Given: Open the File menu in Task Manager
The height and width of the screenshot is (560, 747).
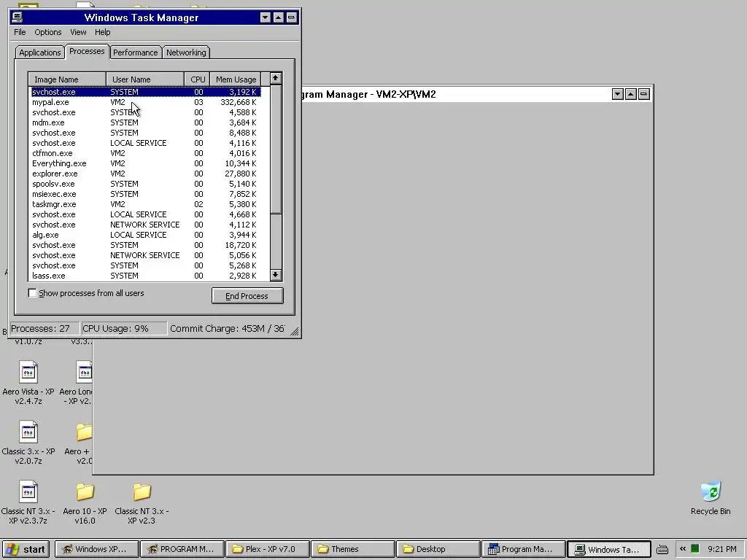Looking at the screenshot, I should [20, 32].
